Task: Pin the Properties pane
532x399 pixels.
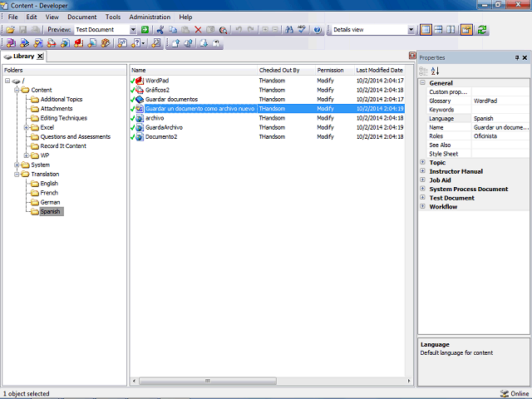Action: (x=517, y=57)
